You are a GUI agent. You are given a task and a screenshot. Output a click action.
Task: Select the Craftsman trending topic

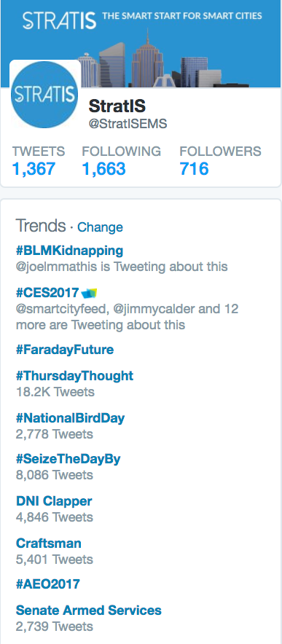coord(49,543)
